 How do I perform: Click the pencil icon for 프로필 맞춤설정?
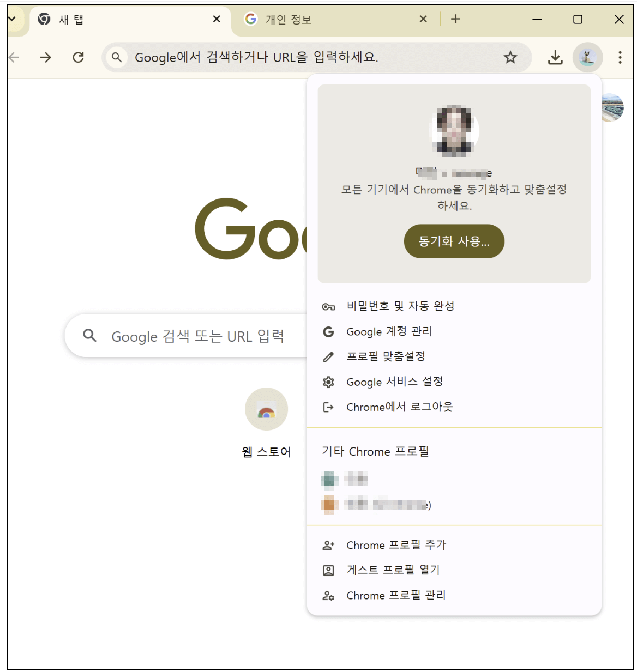point(328,356)
